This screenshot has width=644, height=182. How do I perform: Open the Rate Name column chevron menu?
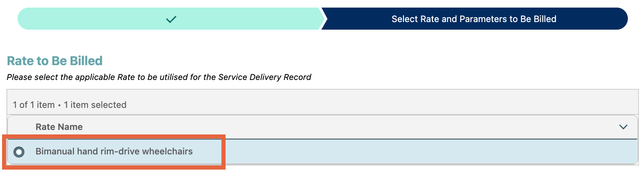[x=623, y=127]
